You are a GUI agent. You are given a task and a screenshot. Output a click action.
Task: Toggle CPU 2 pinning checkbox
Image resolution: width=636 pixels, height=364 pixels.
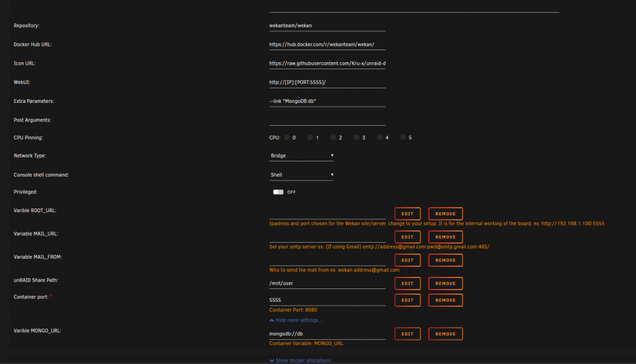333,137
